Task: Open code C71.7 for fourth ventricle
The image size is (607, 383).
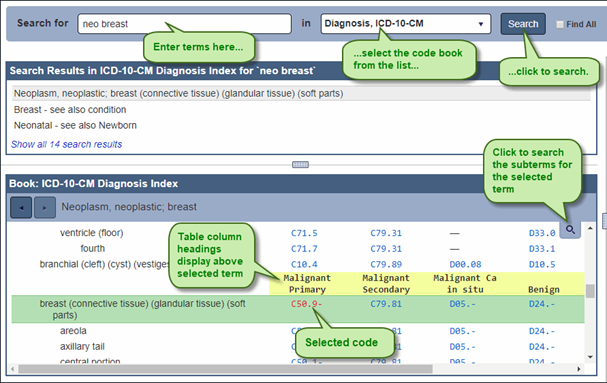Action: [304, 249]
